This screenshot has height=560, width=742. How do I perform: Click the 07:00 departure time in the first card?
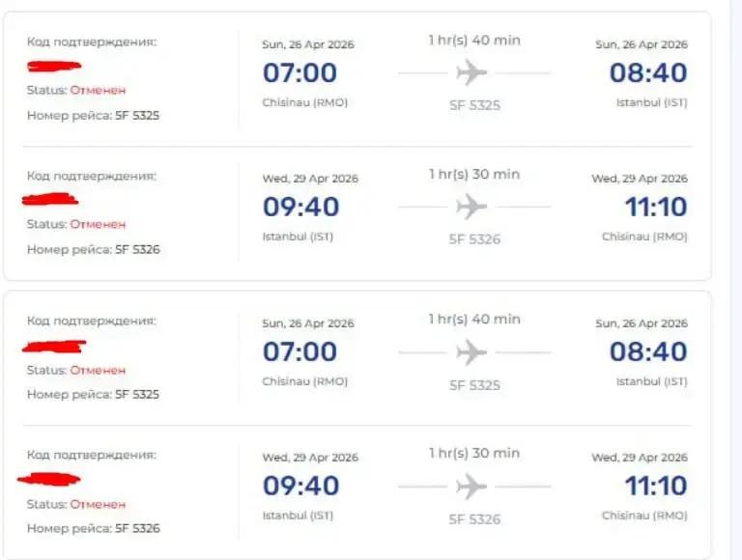click(300, 72)
